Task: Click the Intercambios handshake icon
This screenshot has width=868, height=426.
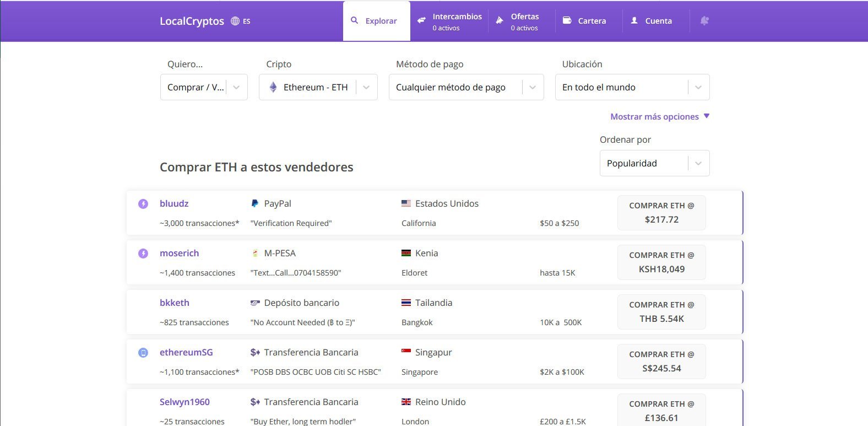Action: click(x=421, y=20)
